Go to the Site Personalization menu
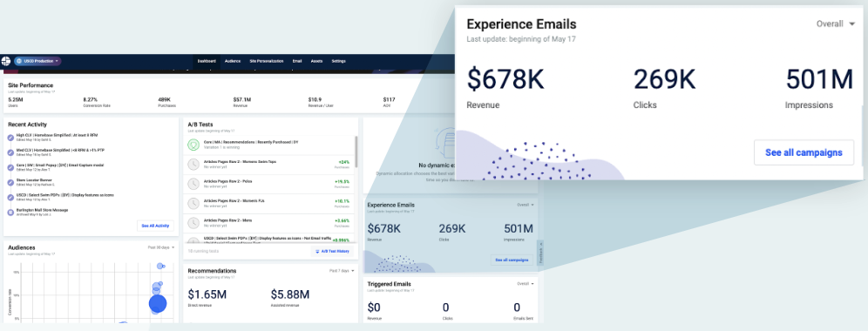Viewport: 868px width, 331px height. click(267, 61)
